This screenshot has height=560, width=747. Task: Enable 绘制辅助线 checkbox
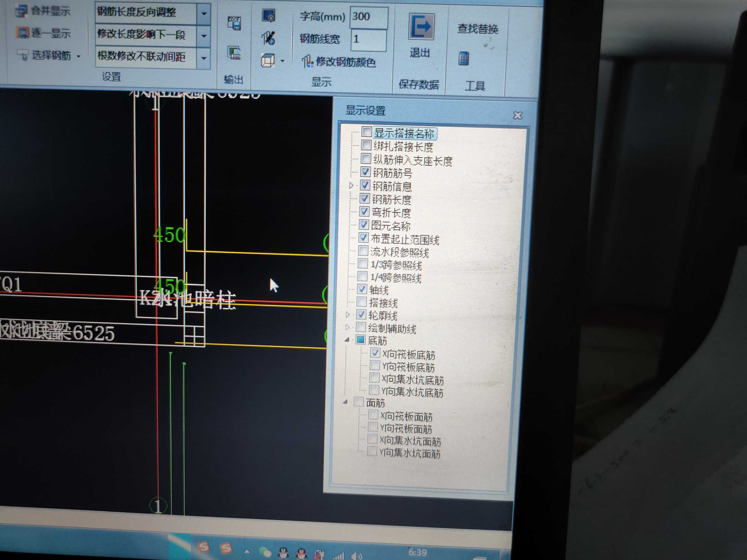[361, 327]
